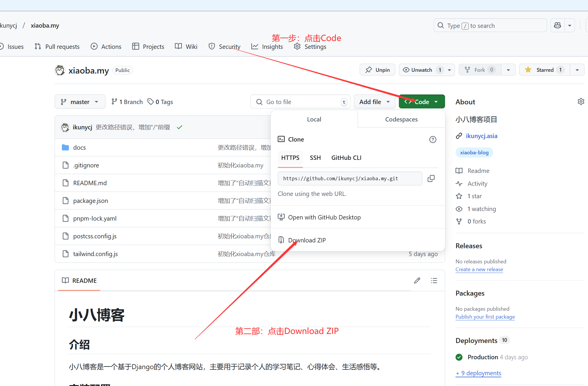Open the pnpm-lock.yaml file
The image size is (588, 386).
click(x=95, y=219)
